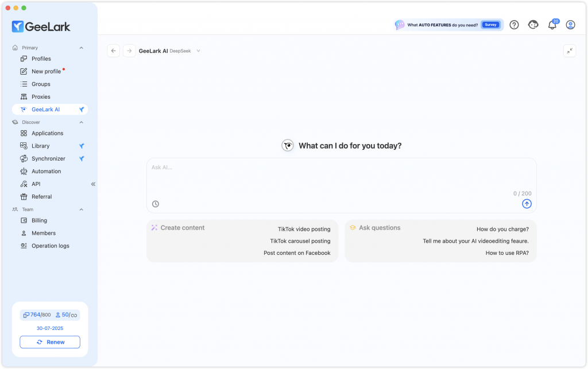
Task: Click the Synchronizer icon
Action: [x=24, y=158]
